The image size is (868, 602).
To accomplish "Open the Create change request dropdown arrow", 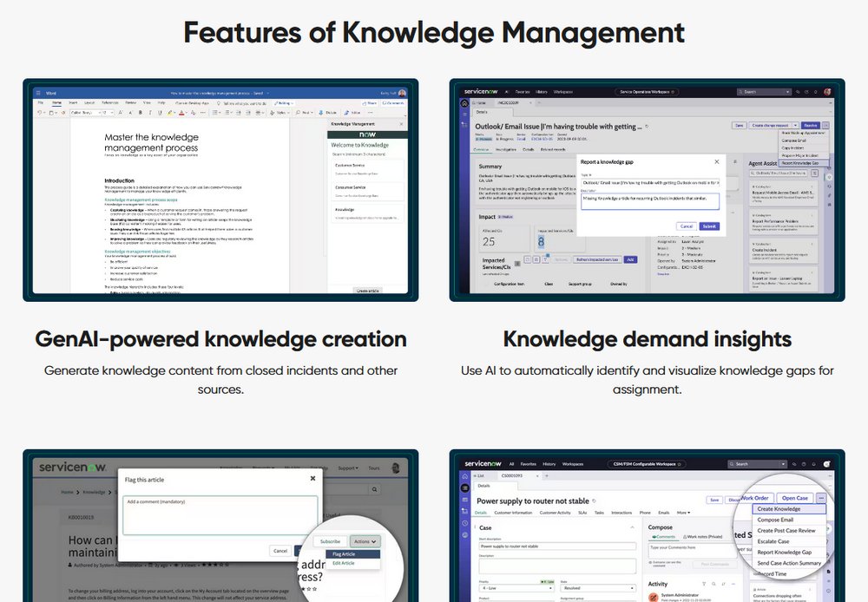I will pos(795,126).
